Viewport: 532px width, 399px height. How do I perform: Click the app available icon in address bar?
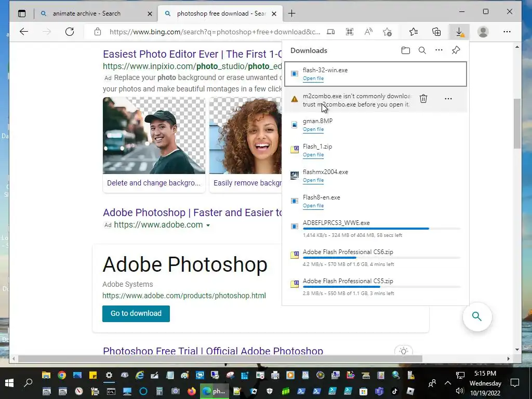coord(331,32)
